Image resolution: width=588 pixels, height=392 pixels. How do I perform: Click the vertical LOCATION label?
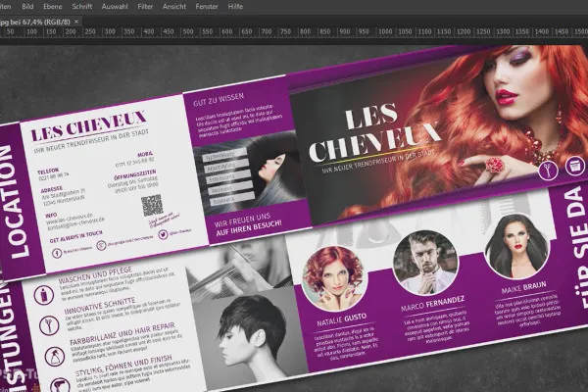(x=15, y=202)
